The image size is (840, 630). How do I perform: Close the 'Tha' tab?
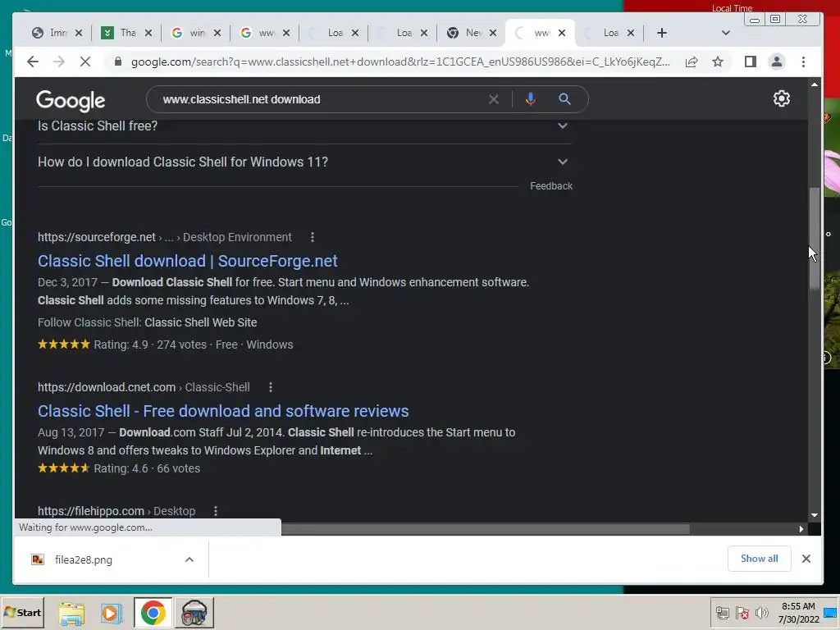[148, 33]
